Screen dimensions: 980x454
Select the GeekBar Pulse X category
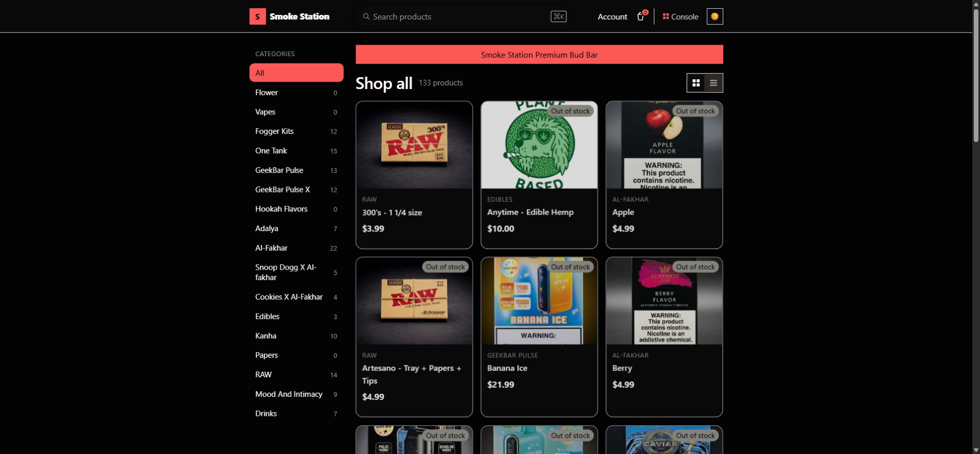coord(296,189)
